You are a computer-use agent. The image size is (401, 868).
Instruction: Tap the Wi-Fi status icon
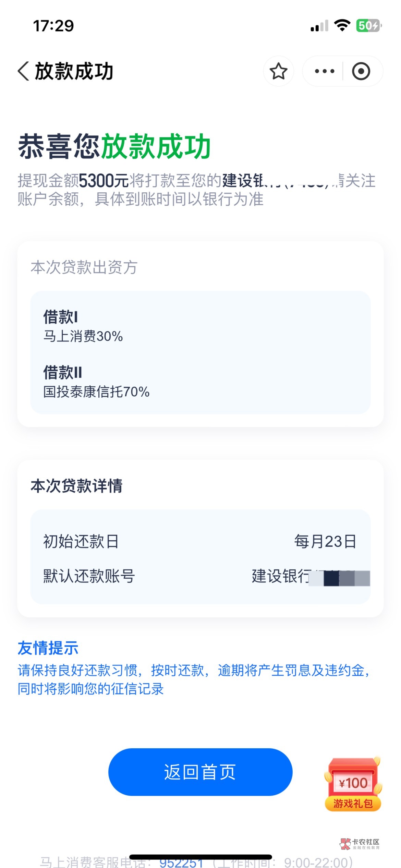pyautogui.click(x=342, y=26)
